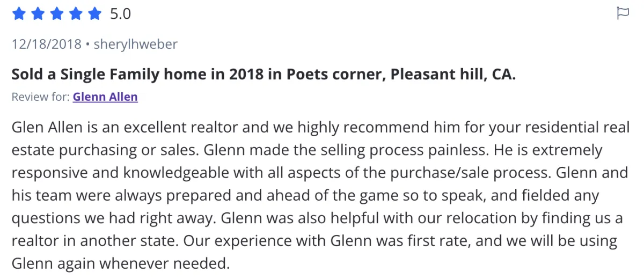
Task: Click the 'Glenn again whenever needed.' final line
Action: pyautogui.click(x=120, y=263)
